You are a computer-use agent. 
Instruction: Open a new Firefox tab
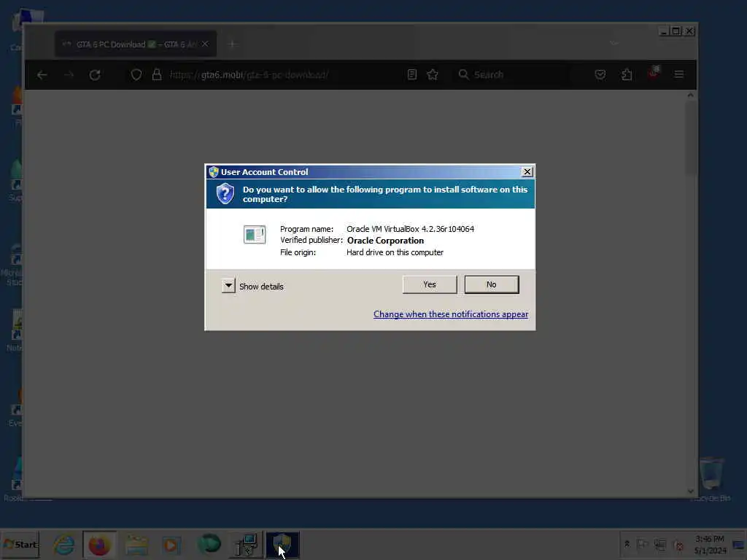pyautogui.click(x=232, y=44)
